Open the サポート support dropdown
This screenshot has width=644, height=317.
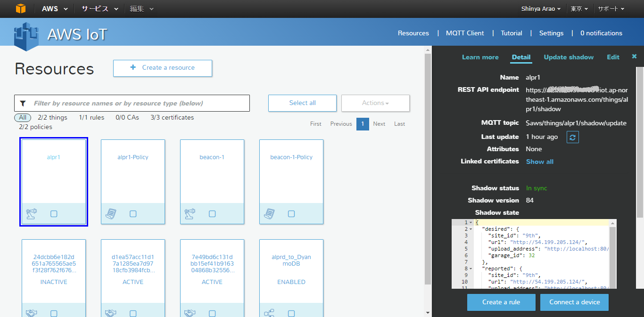611,9
